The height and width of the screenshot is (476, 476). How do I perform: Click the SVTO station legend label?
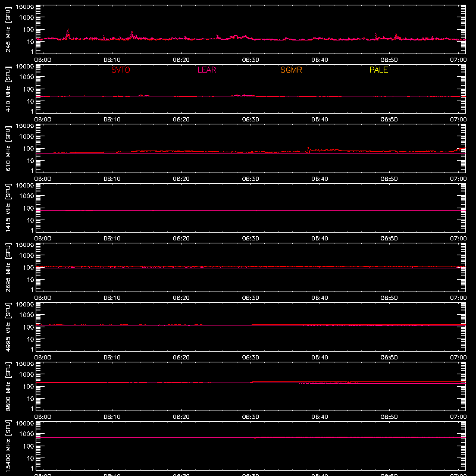[x=121, y=70]
